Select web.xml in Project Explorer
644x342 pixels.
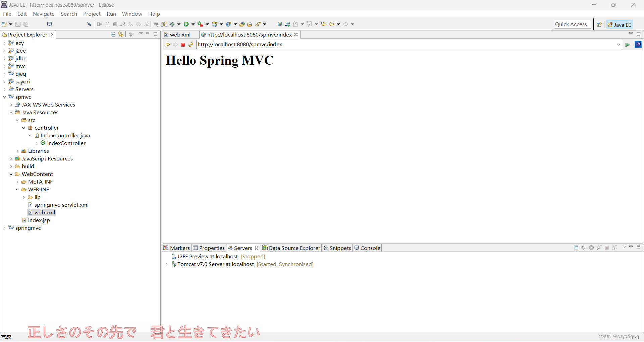click(45, 213)
